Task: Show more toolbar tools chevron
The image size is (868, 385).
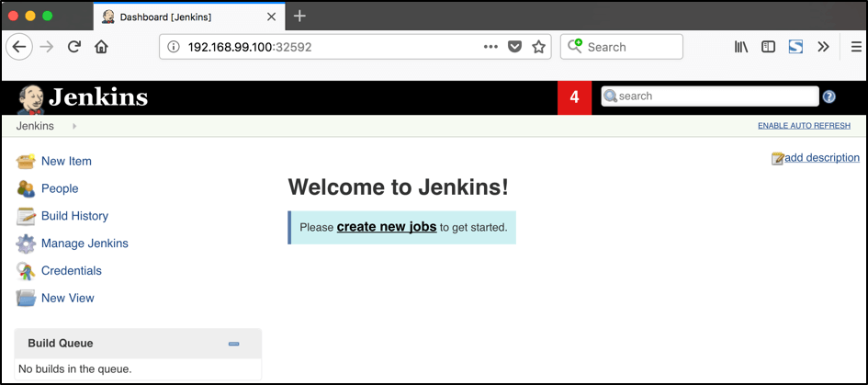Action: click(x=823, y=47)
